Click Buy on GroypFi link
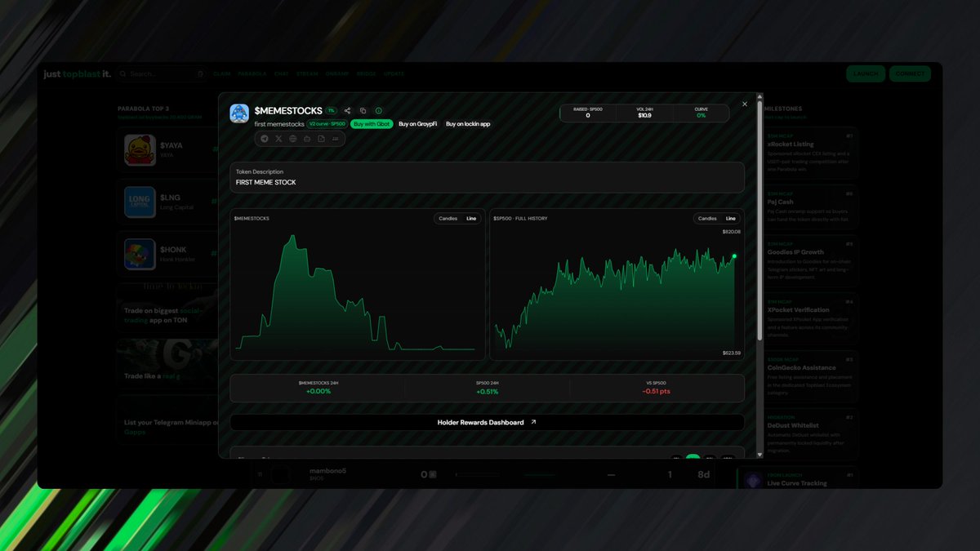This screenshot has width=980, height=551. tap(417, 124)
